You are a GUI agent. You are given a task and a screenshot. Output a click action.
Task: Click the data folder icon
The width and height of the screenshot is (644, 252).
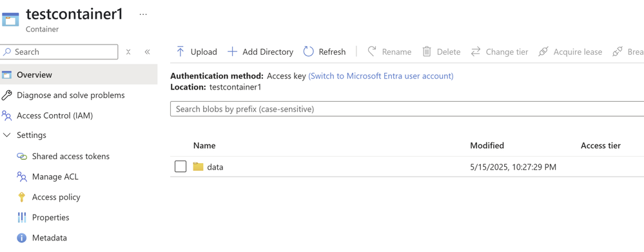tap(199, 167)
